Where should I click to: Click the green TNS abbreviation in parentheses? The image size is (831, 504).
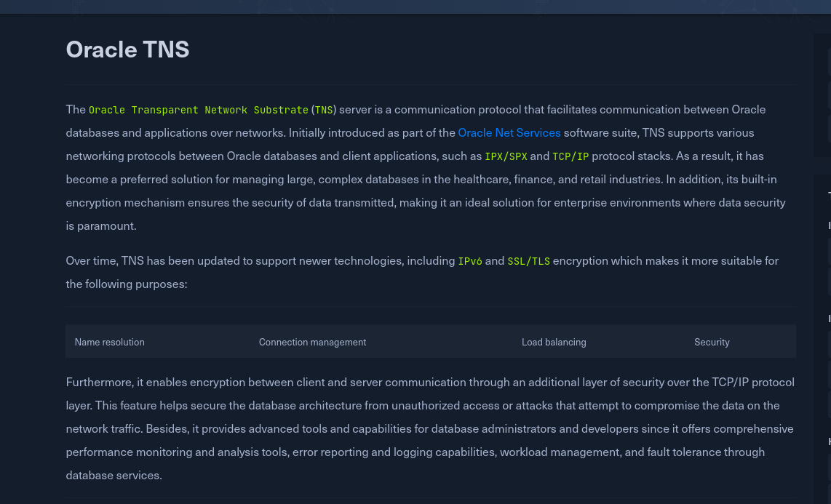(x=324, y=110)
